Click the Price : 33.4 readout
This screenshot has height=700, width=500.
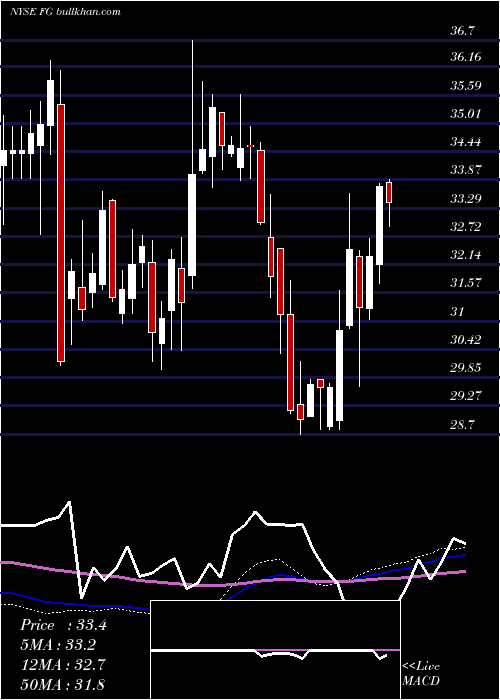point(63,625)
